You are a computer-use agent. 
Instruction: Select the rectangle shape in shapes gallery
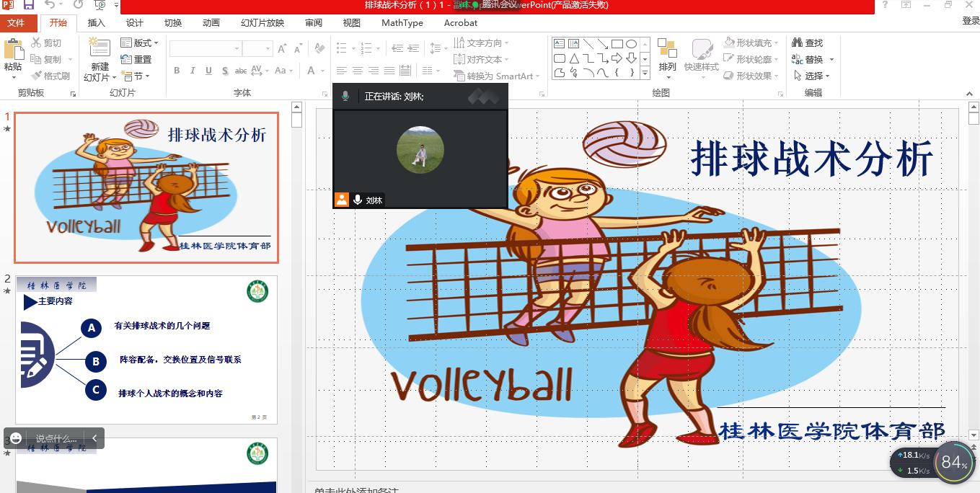[x=617, y=44]
